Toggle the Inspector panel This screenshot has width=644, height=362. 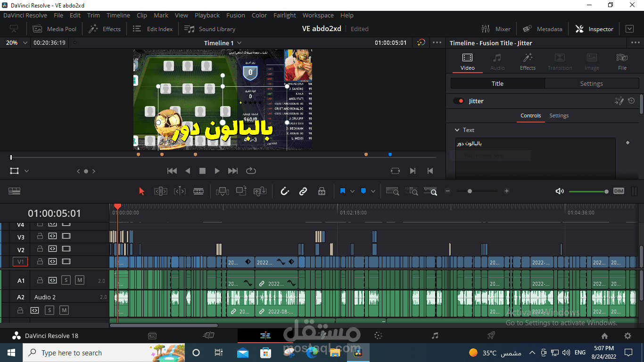coord(594,29)
